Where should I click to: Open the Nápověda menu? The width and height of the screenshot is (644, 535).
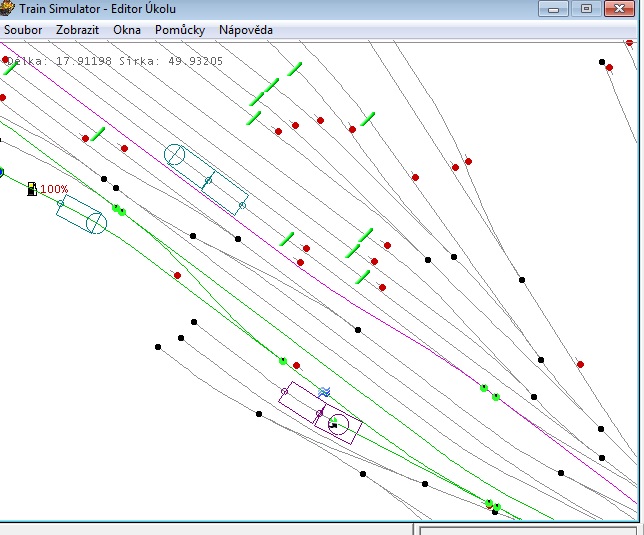(246, 30)
